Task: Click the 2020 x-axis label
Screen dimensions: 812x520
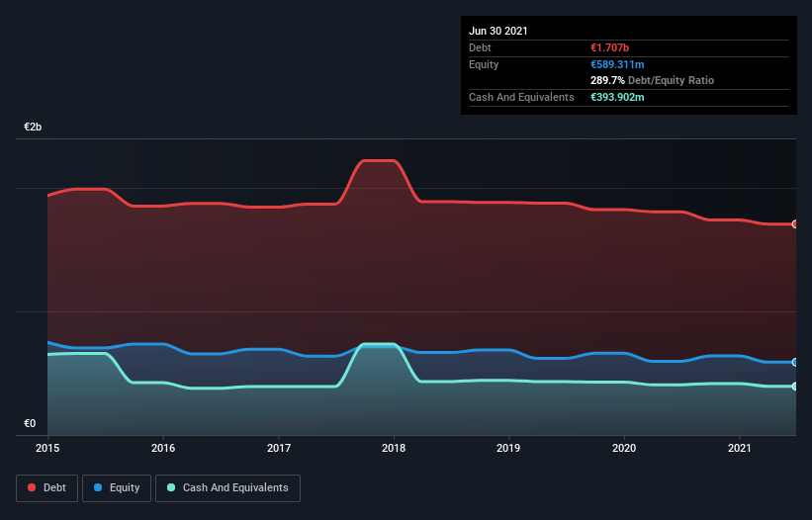Action: click(624, 448)
